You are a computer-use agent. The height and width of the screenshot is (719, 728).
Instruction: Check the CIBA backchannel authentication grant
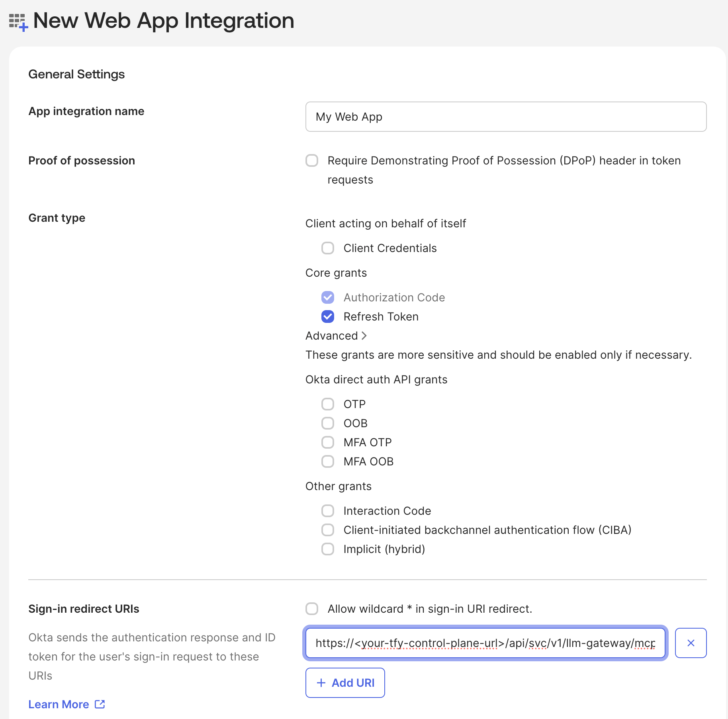point(328,530)
